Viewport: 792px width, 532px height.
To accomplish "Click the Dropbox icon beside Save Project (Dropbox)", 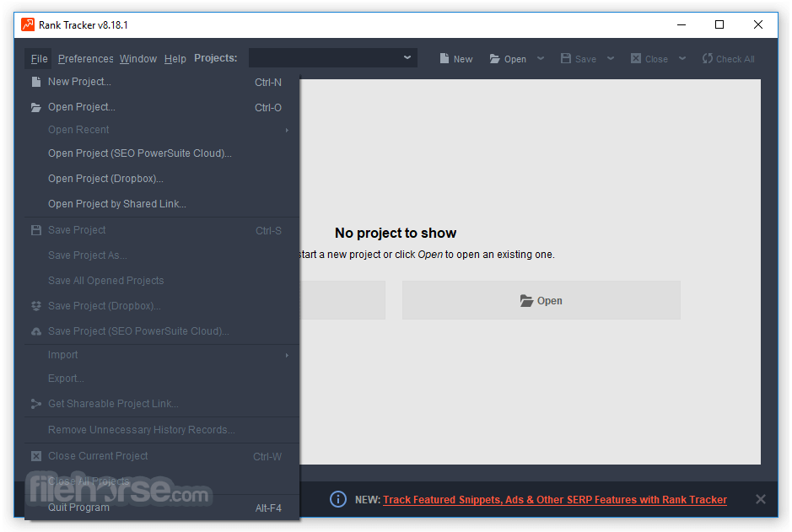I will (36, 306).
